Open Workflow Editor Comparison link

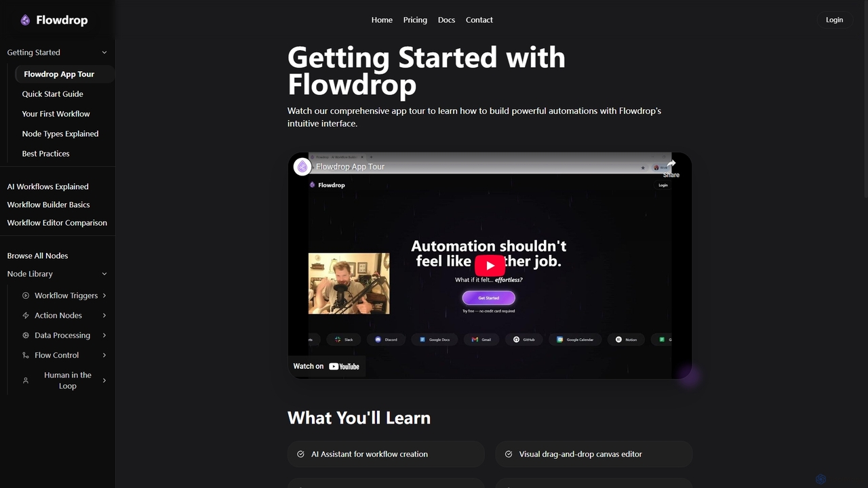[57, 223]
